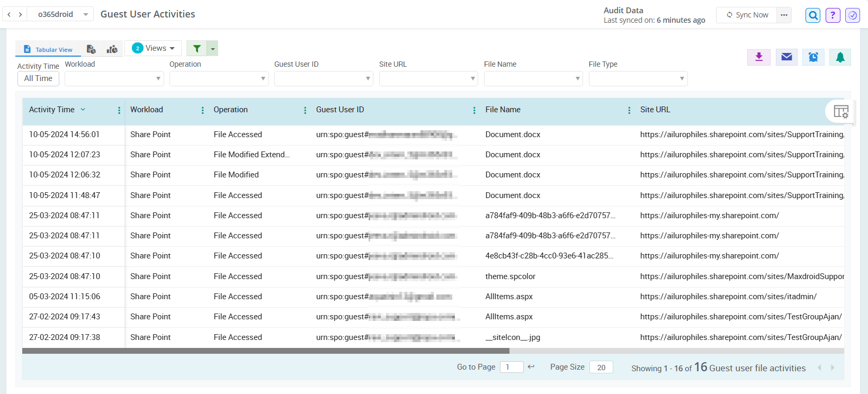Image resolution: width=868 pixels, height=394 pixels.
Task: Open the Views dropdown menu
Action: 153,48
